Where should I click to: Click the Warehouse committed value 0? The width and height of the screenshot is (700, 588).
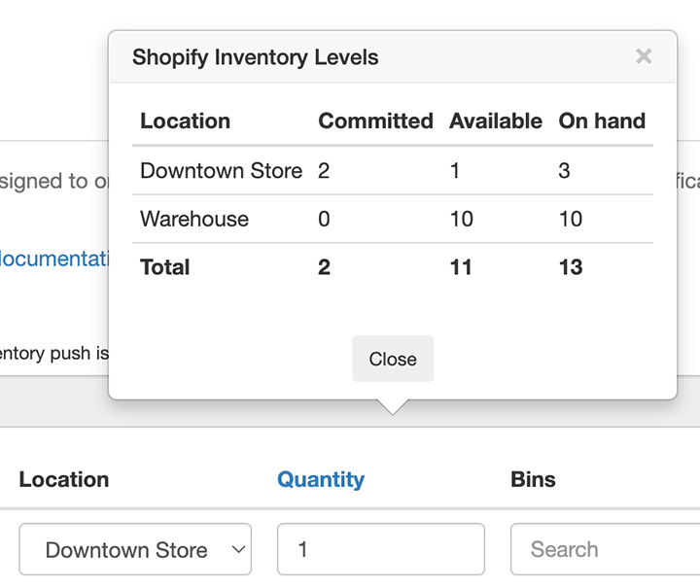[324, 219]
